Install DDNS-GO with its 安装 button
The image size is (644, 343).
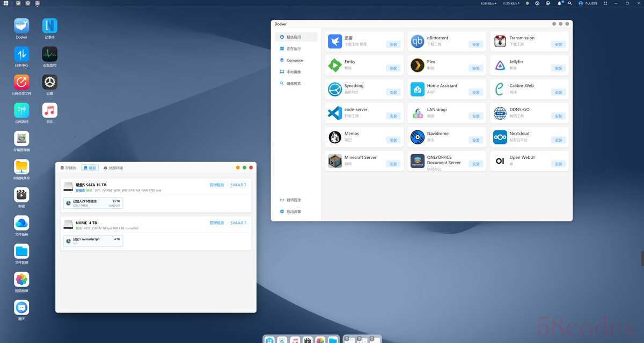tap(559, 116)
